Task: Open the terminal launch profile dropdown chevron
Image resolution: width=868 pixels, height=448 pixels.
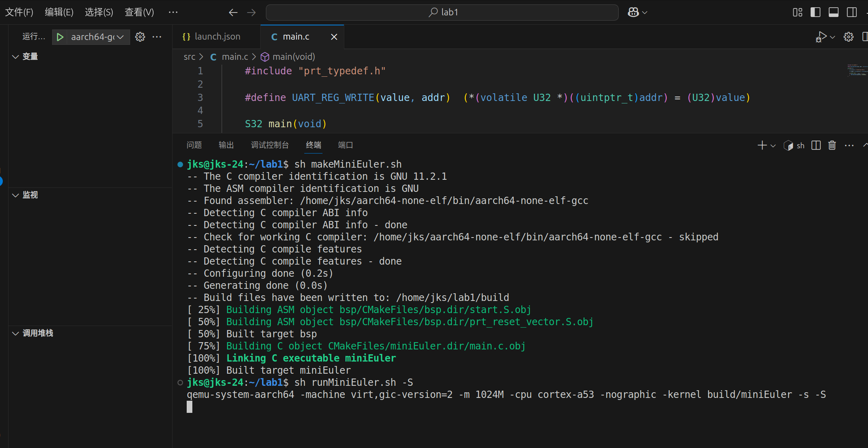Action: [773, 145]
